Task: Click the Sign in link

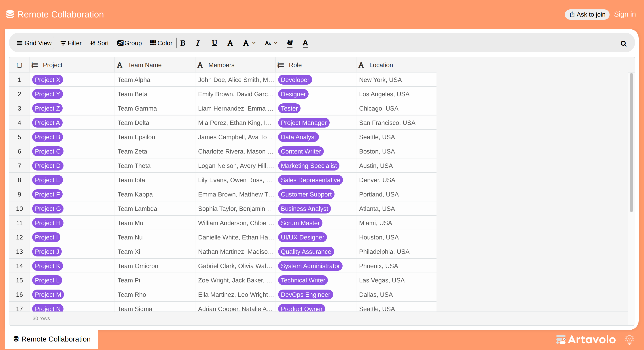Action: click(625, 14)
